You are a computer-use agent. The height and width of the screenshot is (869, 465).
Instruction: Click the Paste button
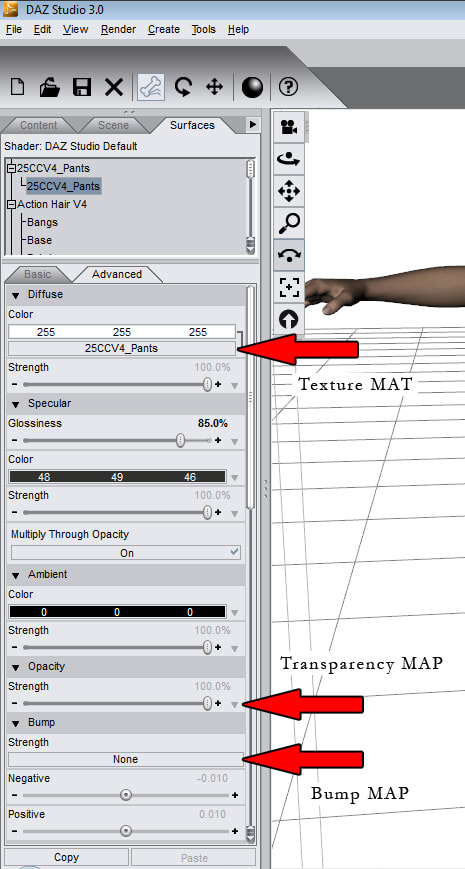coord(194,857)
